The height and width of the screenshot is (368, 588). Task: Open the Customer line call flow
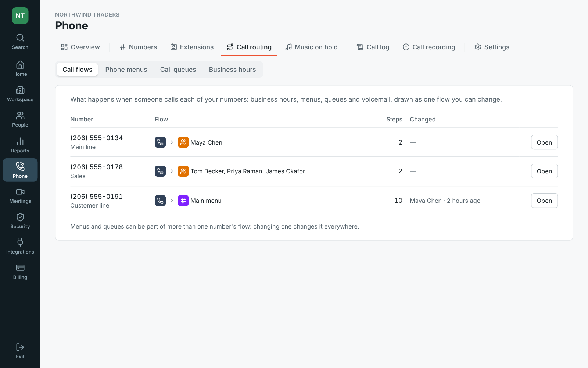tap(544, 201)
